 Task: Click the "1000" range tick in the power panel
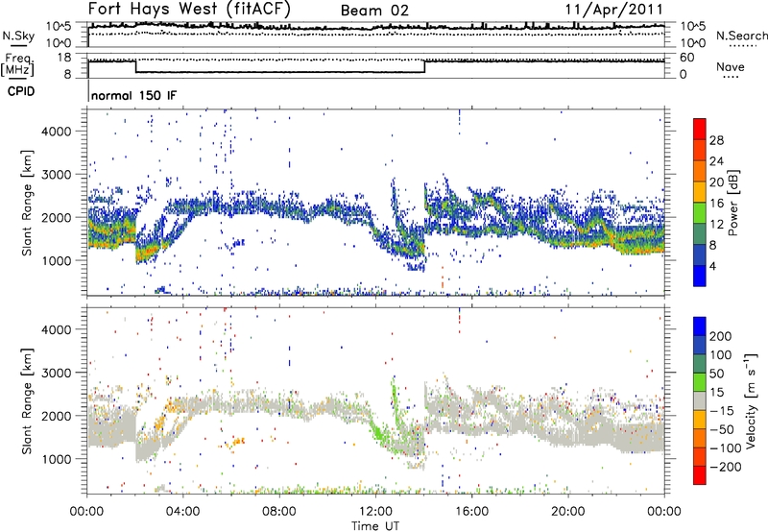coord(56,260)
